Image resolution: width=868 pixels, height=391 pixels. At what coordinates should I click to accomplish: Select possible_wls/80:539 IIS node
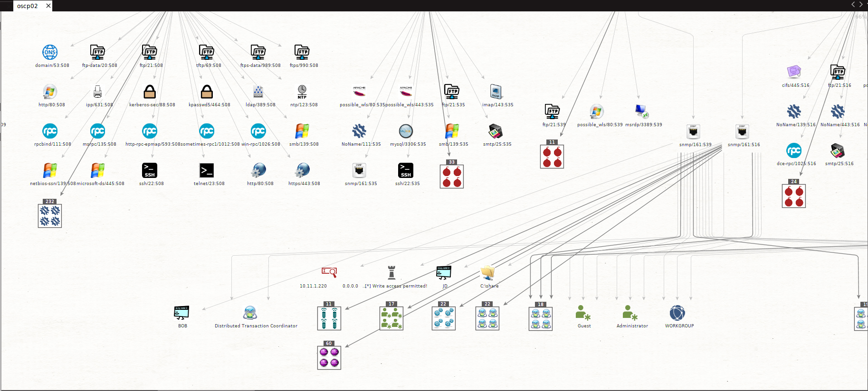pyautogui.click(x=597, y=112)
